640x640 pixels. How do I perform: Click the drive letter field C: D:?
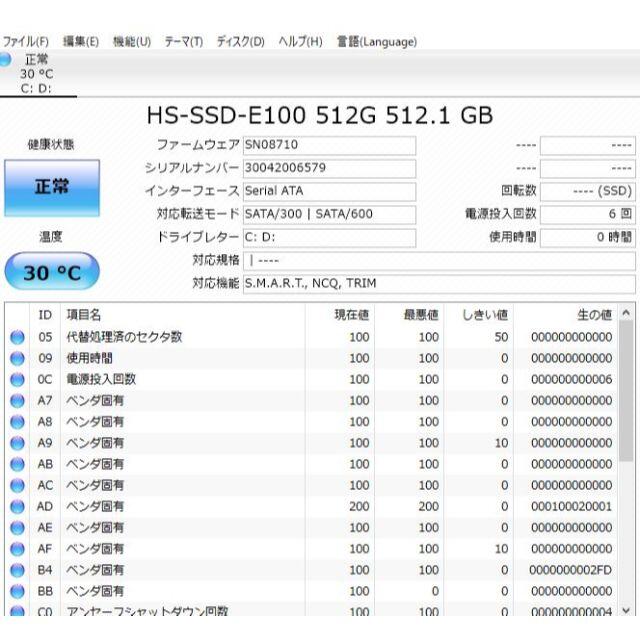[329, 238]
